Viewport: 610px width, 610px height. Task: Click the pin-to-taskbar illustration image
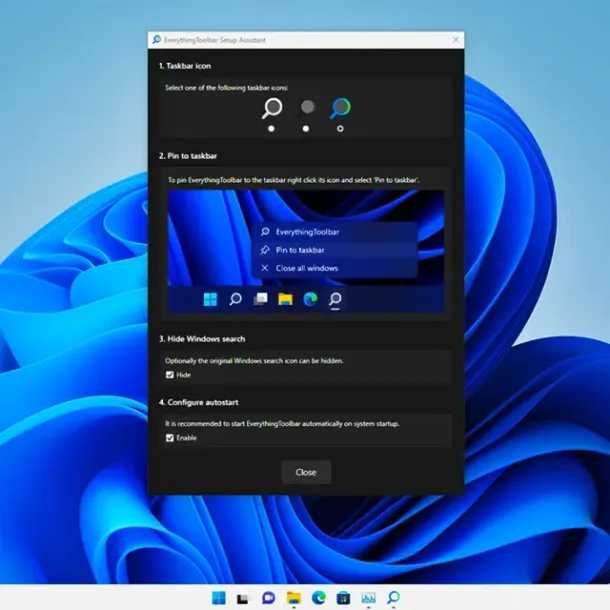click(x=306, y=251)
